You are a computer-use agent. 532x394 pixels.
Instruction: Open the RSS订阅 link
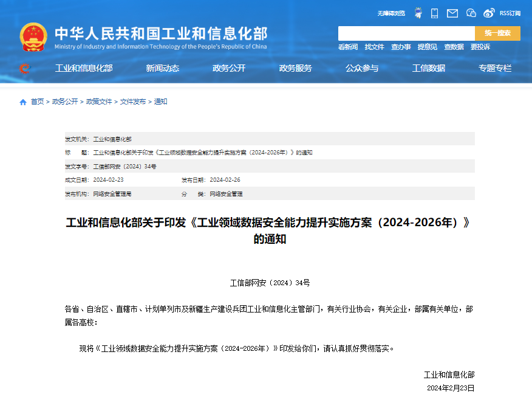[510, 13]
